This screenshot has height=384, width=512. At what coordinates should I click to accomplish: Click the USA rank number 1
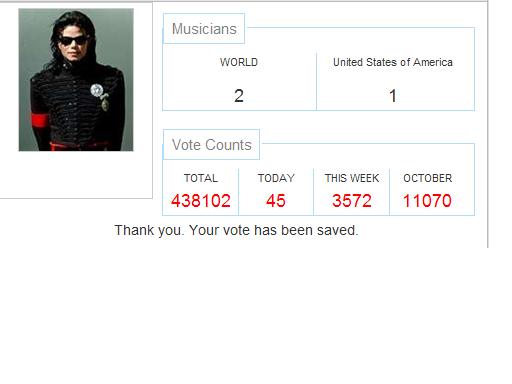click(393, 96)
